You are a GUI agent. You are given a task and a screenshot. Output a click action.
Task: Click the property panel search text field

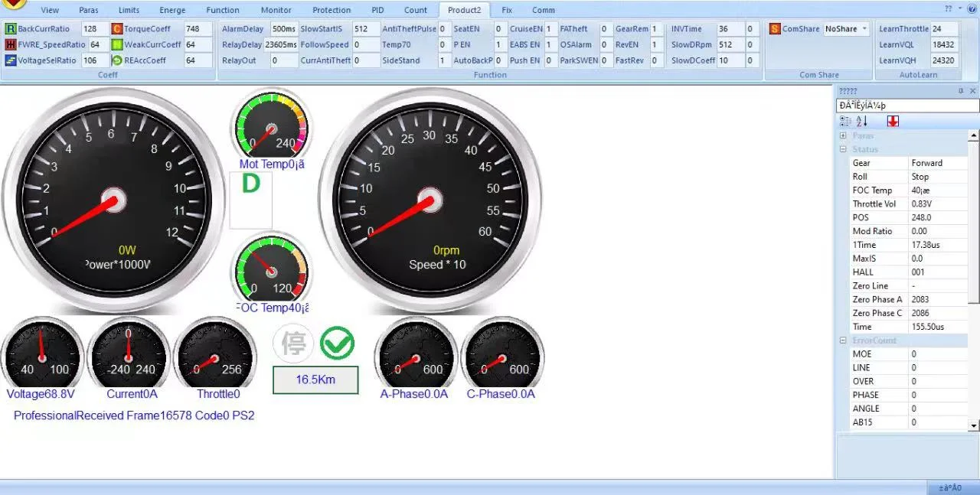[x=907, y=106]
